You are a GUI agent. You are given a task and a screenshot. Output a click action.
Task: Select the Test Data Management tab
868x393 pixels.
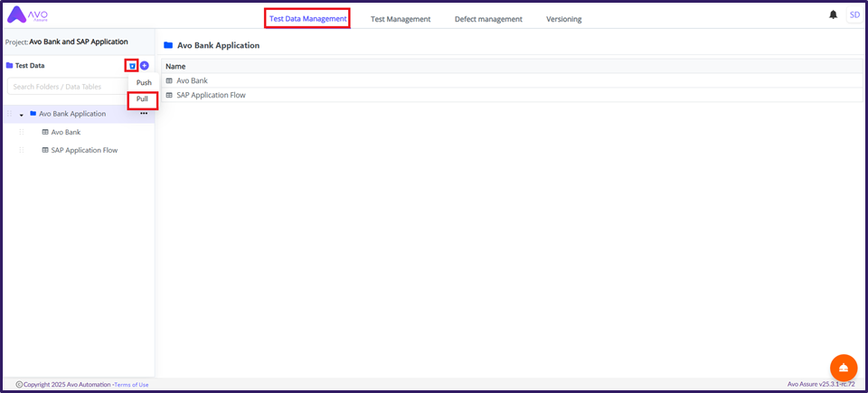[x=307, y=19]
